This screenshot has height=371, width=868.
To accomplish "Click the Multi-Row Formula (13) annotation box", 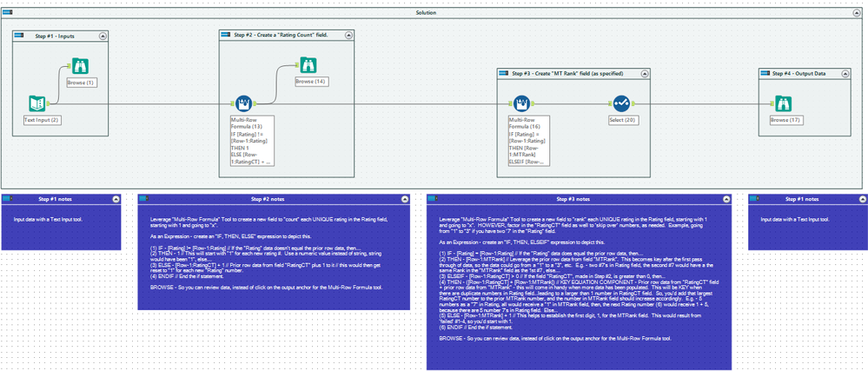I will 252,140.
